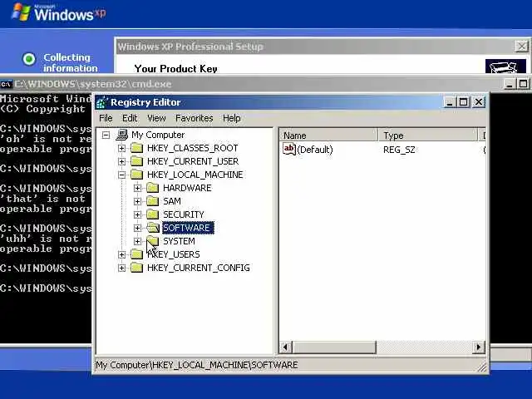This screenshot has width=532, height=399.
Task: Click the horizontal scrollbar left arrow
Action: [285, 347]
